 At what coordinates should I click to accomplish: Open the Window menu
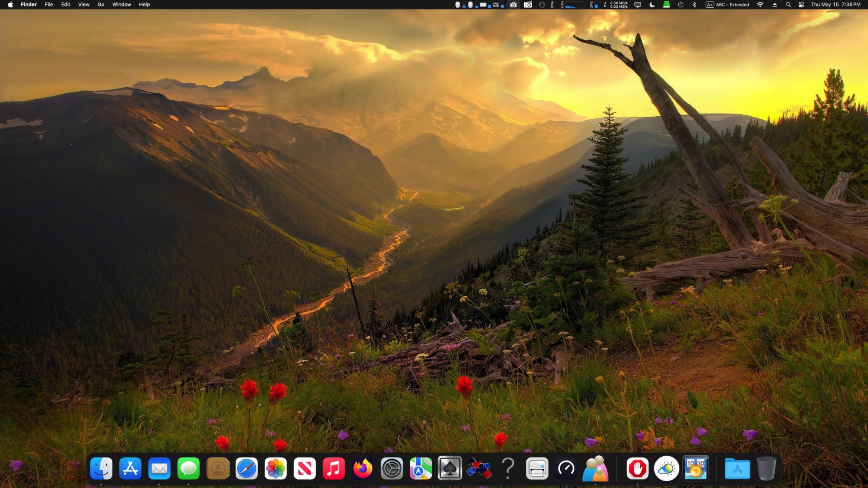tap(122, 5)
